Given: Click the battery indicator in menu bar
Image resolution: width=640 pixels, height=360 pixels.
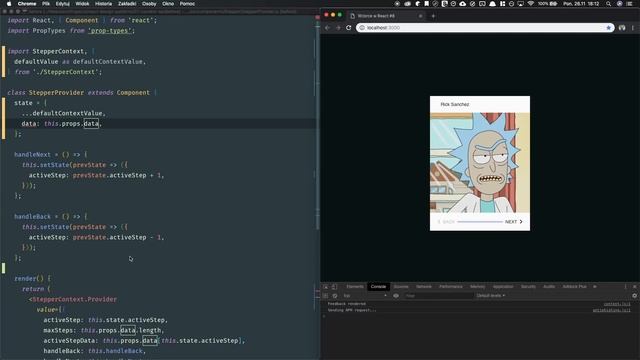Looking at the screenshot, I should 548,4.
